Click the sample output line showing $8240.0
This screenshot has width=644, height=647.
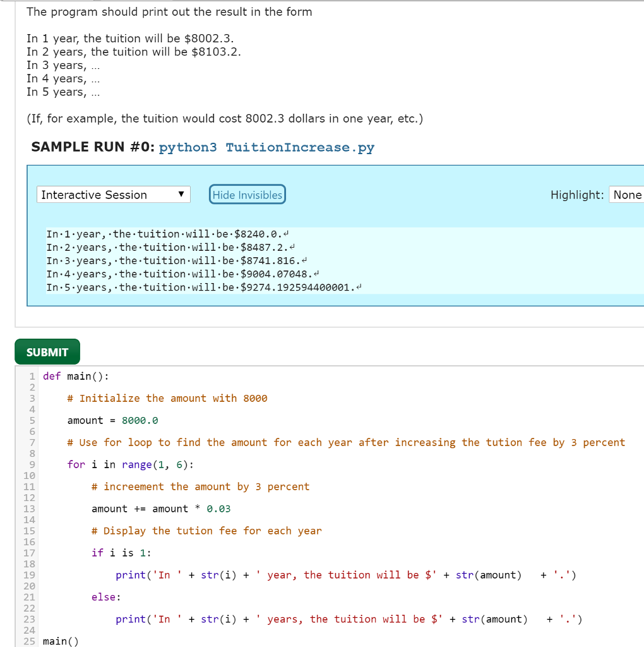click(167, 234)
